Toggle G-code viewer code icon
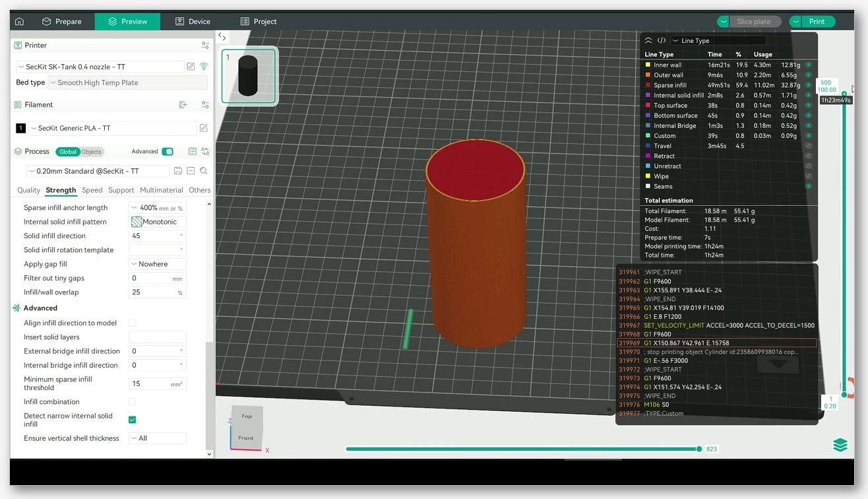Viewport: 868px width, 499px height. click(661, 40)
